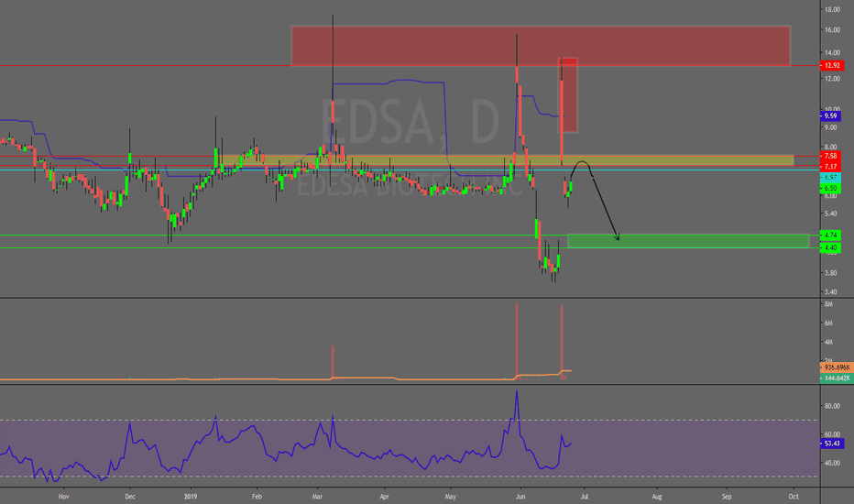
Task: Select the March volume spike bar
Action: 333,362
